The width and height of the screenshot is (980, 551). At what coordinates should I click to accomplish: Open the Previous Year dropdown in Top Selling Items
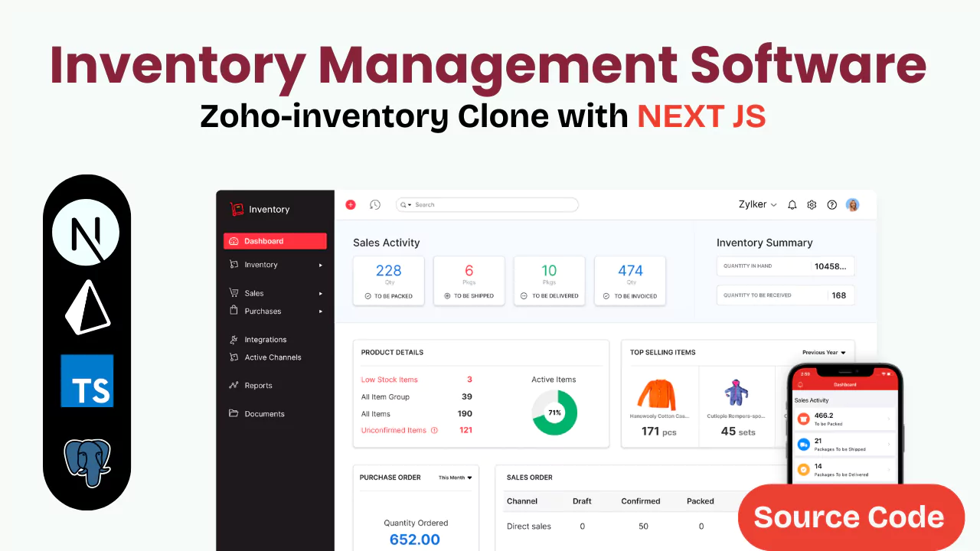point(823,352)
